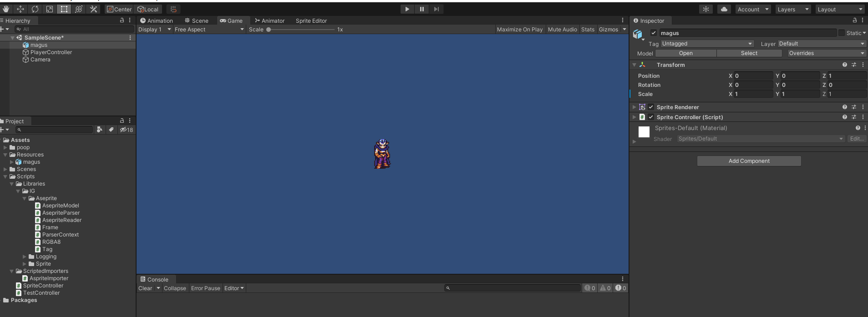Open the Free Aspect dropdown
This screenshot has width=868, height=317.
(209, 30)
